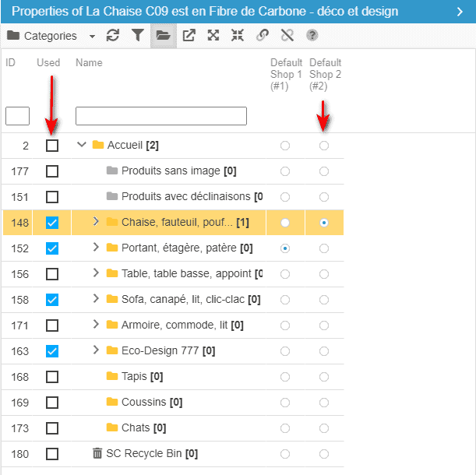Expand the Eco-Design 777 category
Image resolution: width=476 pixels, height=475 pixels.
pyautogui.click(x=96, y=350)
